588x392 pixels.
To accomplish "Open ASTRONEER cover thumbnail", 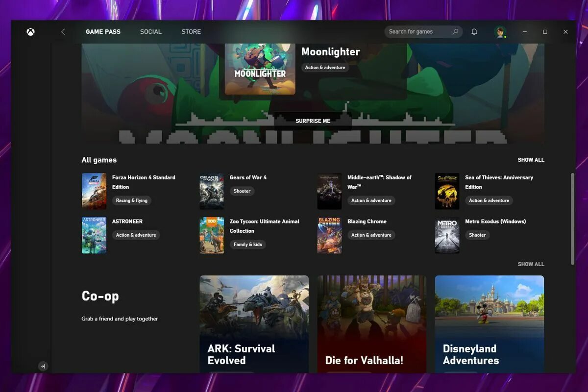I will 94,235.
